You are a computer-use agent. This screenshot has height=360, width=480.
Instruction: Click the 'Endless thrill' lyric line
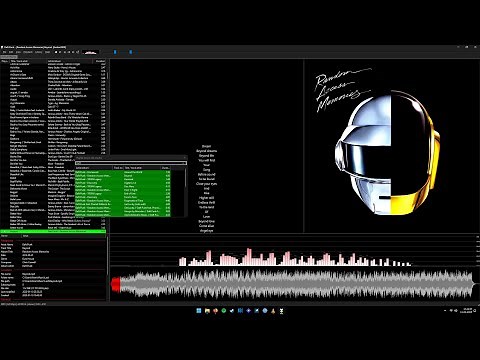(x=206, y=202)
